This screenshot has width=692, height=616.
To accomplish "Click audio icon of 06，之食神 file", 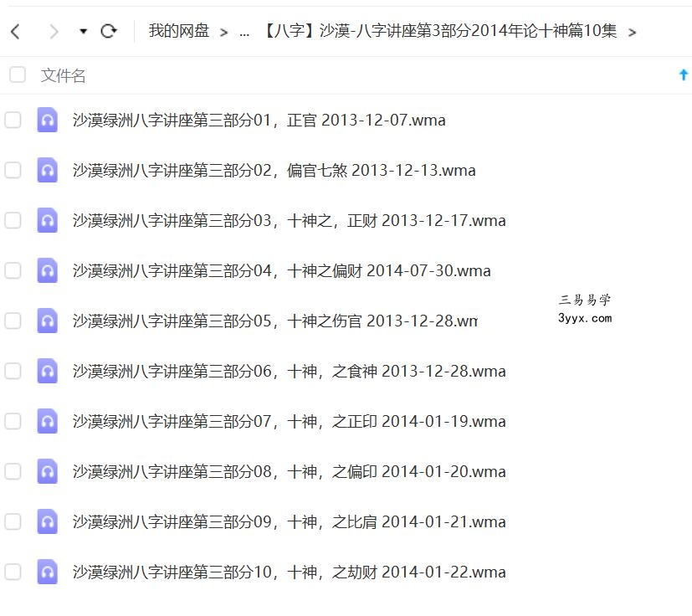I will tap(47, 371).
